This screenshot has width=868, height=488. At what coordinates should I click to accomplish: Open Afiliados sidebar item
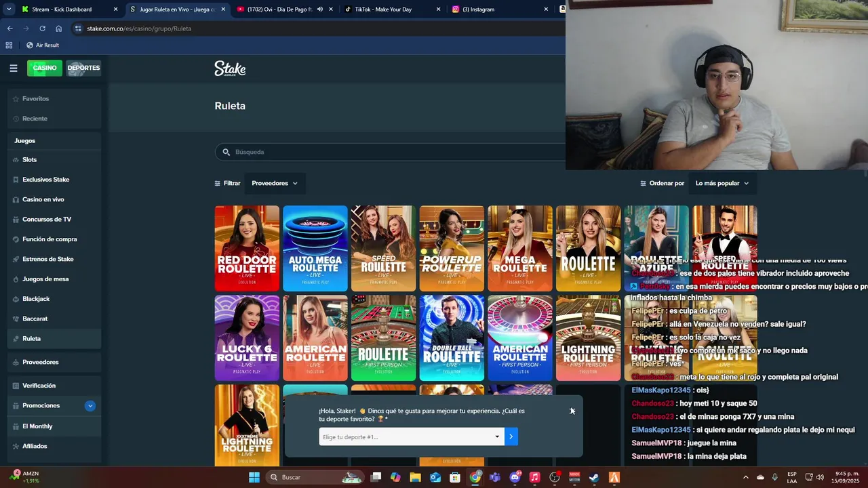point(54,446)
